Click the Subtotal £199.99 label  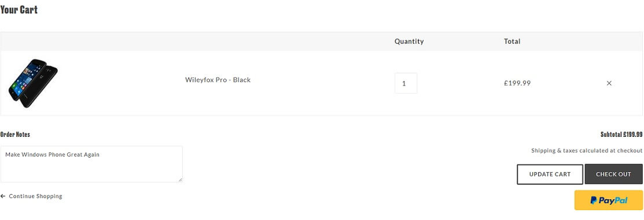point(621,135)
